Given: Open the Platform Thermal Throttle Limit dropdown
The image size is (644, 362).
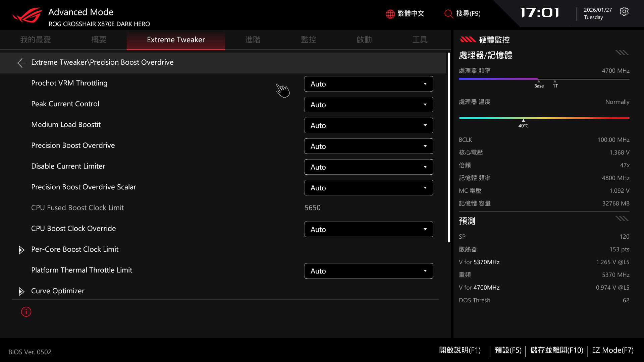Looking at the screenshot, I should (368, 271).
